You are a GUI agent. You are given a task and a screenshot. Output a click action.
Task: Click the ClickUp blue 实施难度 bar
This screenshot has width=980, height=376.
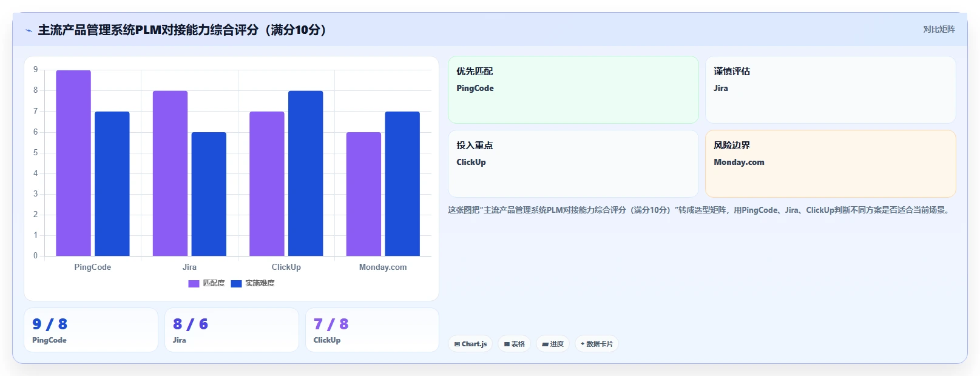(306, 173)
